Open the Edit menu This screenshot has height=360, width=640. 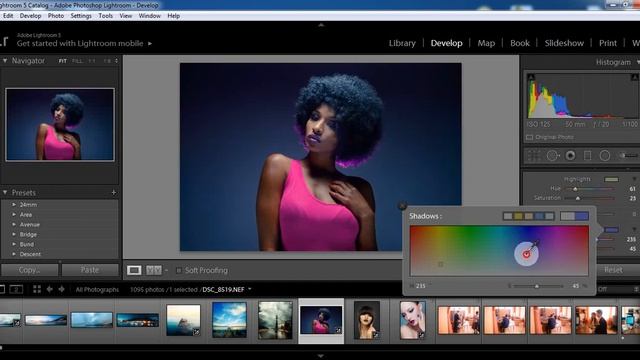click(8, 16)
